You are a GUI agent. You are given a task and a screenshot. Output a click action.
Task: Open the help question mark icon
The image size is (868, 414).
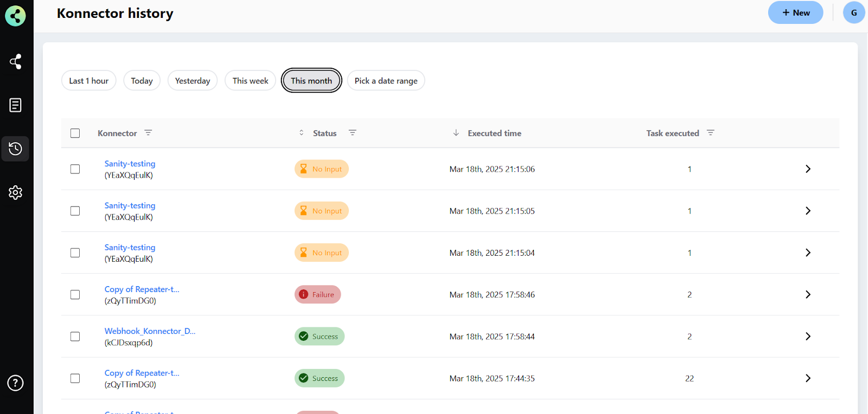(15, 383)
